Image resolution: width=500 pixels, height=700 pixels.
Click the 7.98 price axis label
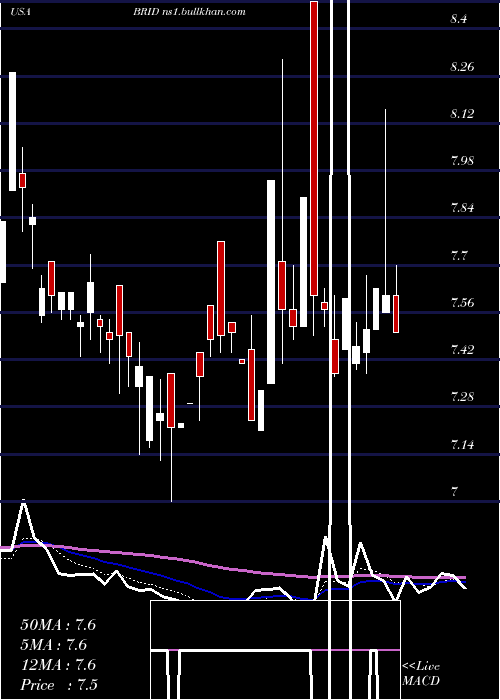pos(462,161)
